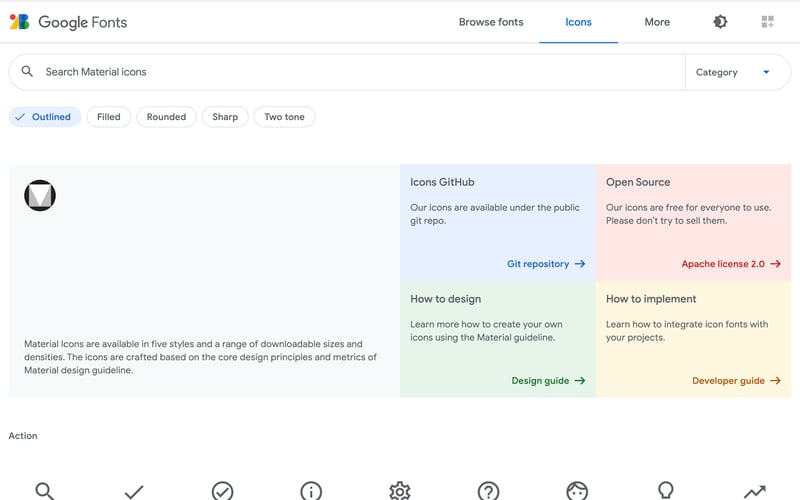Click the Material Design logo
The image size is (800, 500).
pyautogui.click(x=40, y=195)
